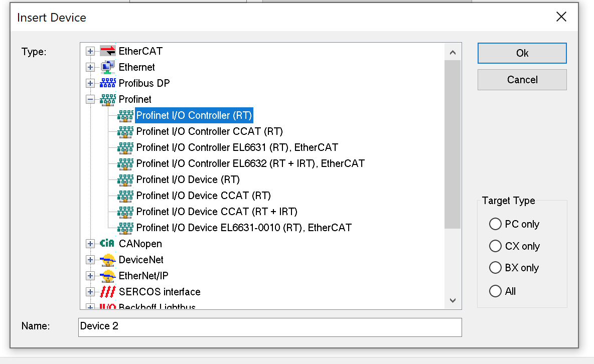
Task: Click the EtherNet/IP icon
Action: (x=107, y=276)
